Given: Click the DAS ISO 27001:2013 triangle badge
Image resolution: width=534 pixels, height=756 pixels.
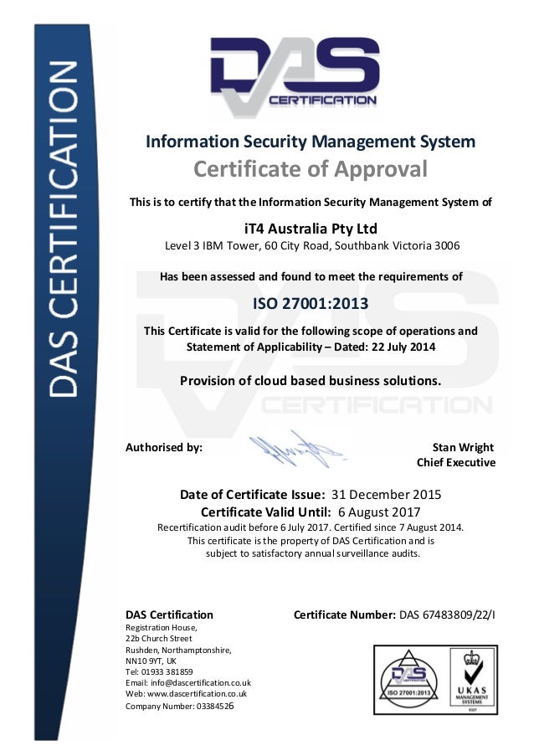Looking at the screenshot, I should [408, 679].
